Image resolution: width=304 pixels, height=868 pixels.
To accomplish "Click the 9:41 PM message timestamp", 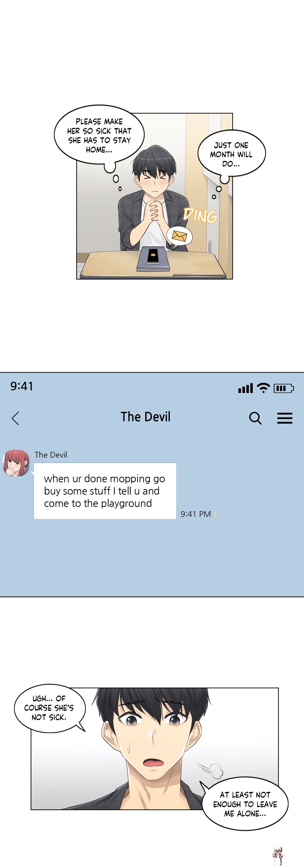I will coord(196,514).
